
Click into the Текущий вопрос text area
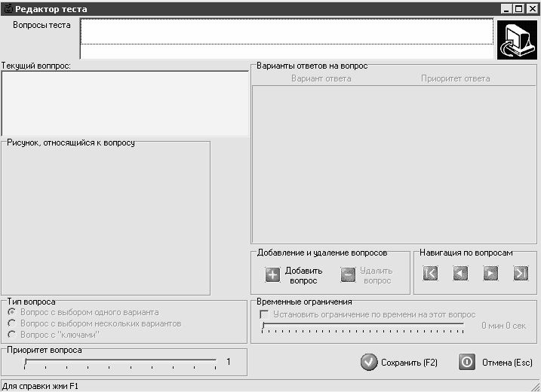coord(125,103)
